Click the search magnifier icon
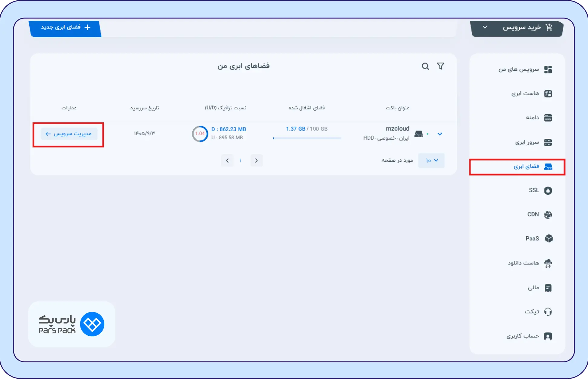The height and width of the screenshot is (379, 588). click(x=426, y=66)
